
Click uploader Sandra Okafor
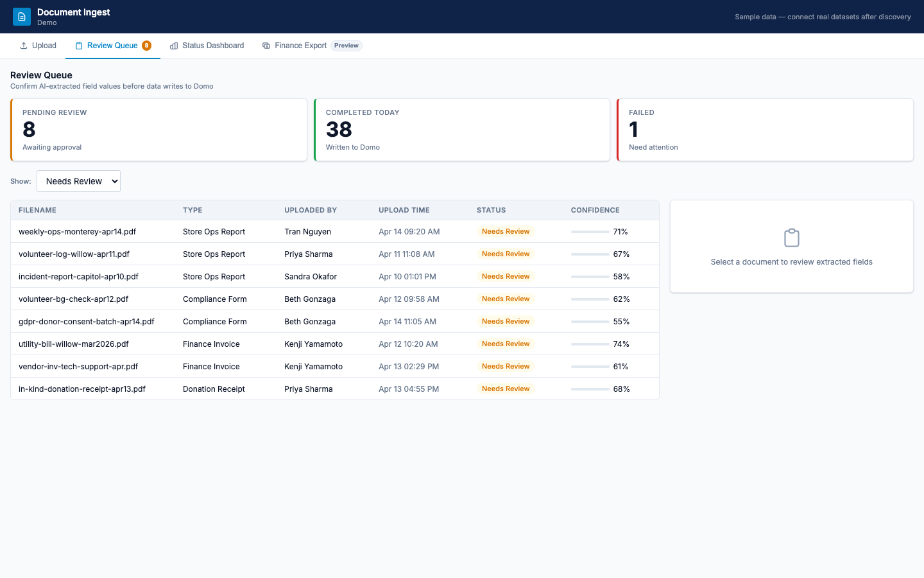click(311, 276)
